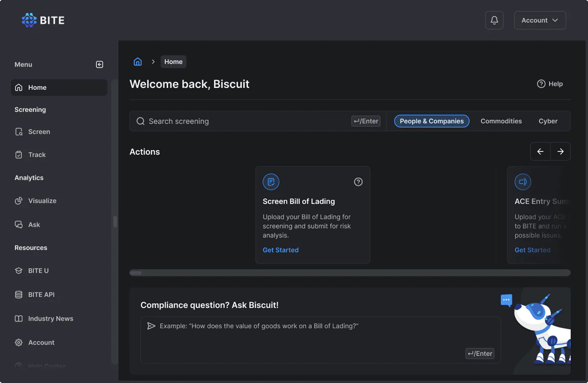Collapse the sidebar menu
Screen dimensions: 588x383
100,64
